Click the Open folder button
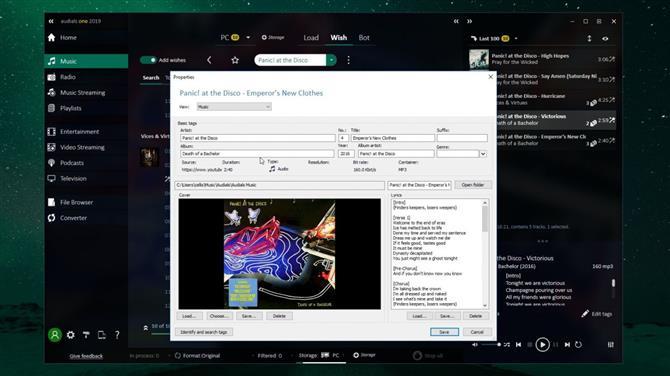 473,185
